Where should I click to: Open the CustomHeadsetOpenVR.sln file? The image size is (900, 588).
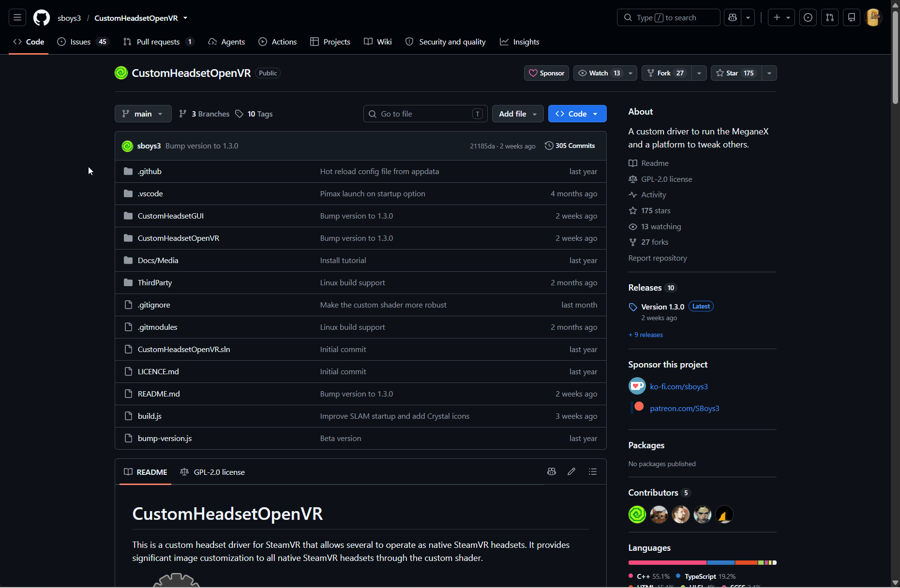pos(184,350)
